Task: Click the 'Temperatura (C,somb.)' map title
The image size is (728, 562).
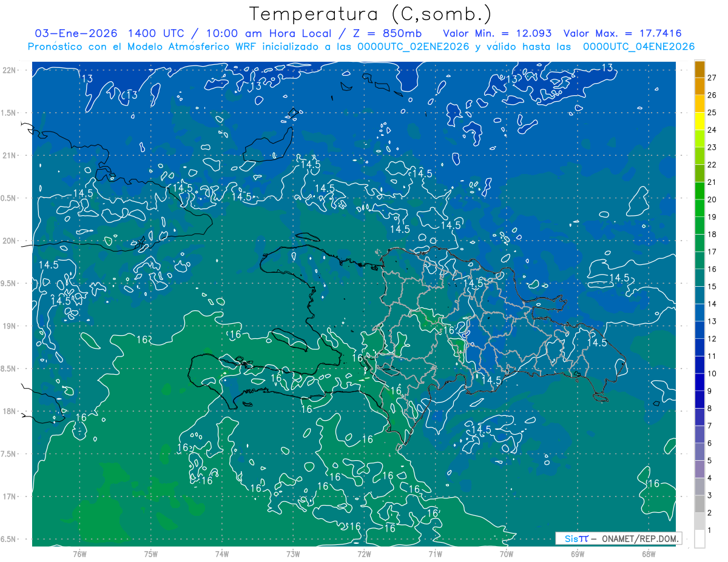Action: coord(370,14)
